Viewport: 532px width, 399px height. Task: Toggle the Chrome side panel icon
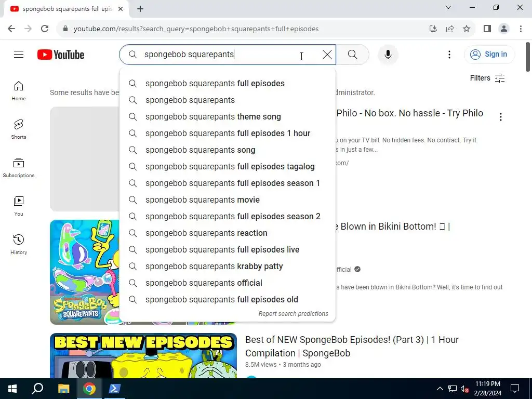click(x=487, y=29)
